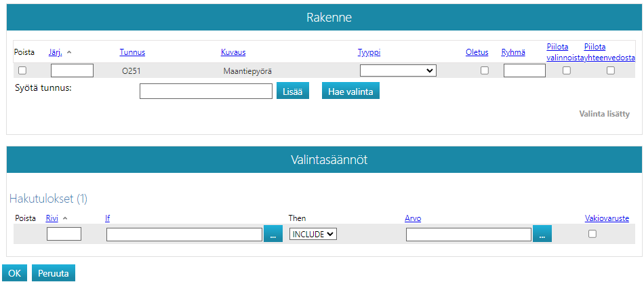Sort rules by the Rivi column

[x=52, y=218]
